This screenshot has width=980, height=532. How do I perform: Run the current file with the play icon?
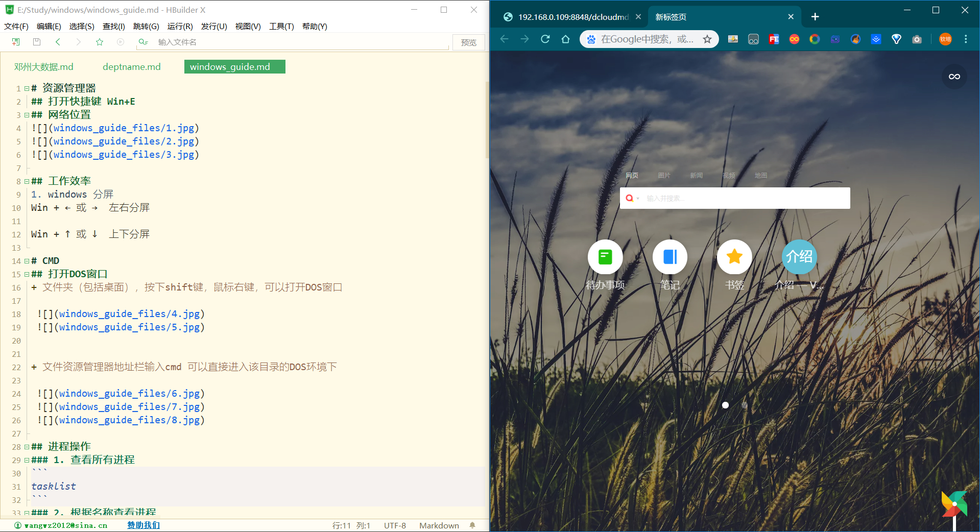[121, 42]
